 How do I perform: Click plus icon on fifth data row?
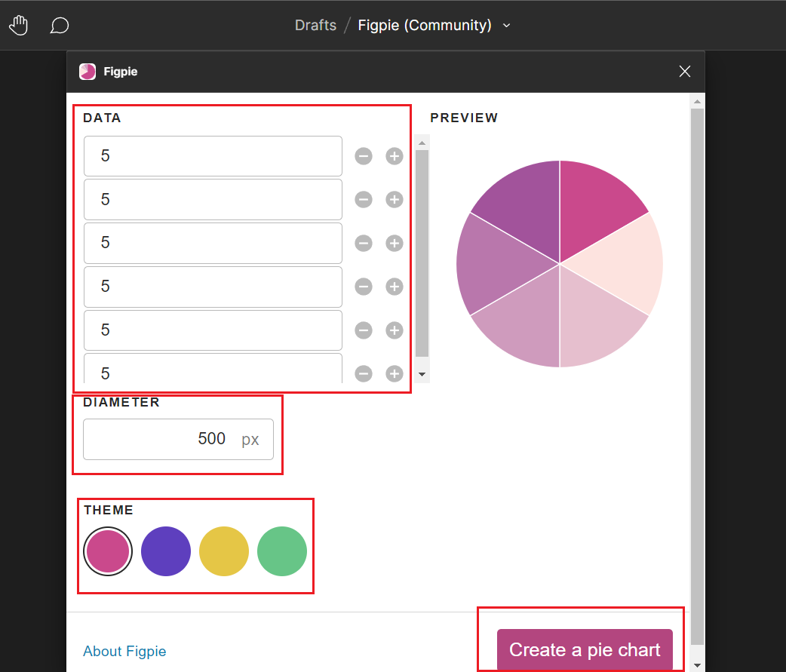click(395, 330)
